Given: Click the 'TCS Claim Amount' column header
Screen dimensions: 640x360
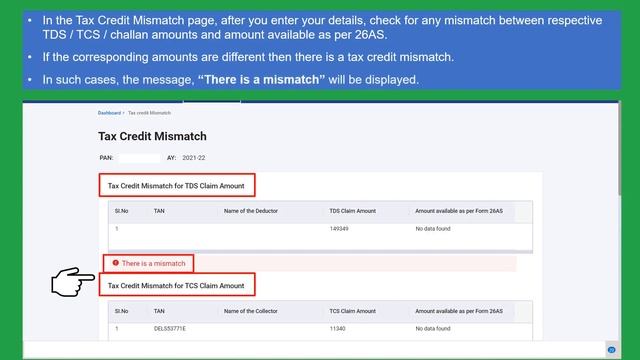Looking at the screenshot, I should pyautogui.click(x=353, y=311).
